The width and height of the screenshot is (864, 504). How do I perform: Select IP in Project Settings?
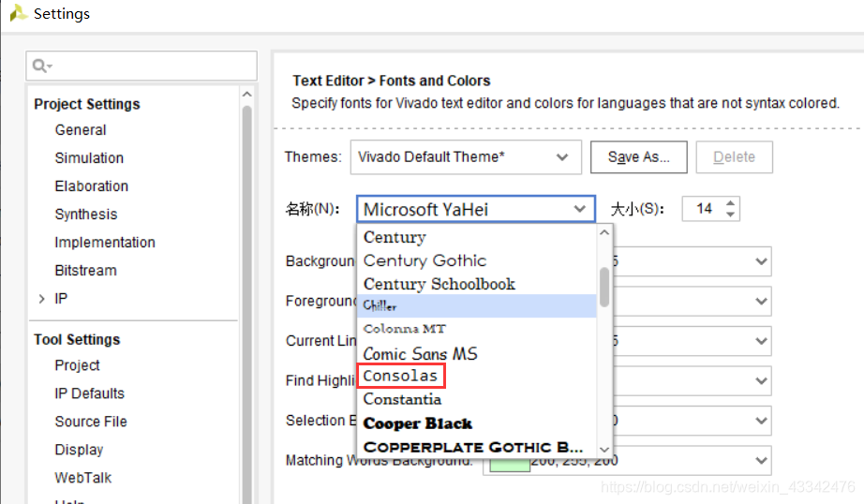point(61,299)
